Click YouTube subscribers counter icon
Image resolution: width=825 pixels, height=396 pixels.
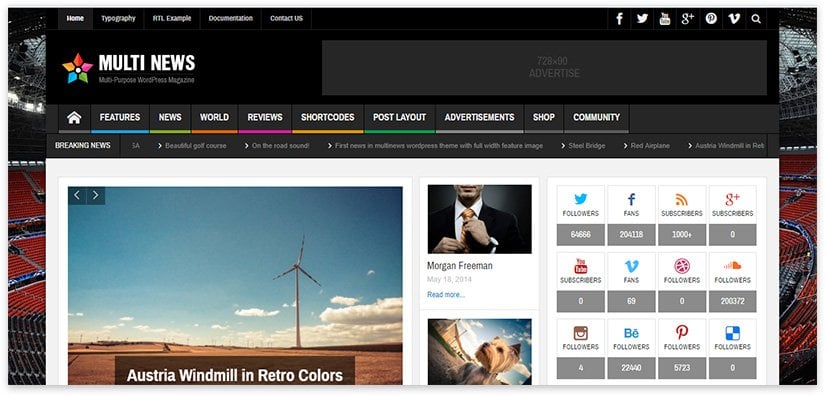point(580,266)
